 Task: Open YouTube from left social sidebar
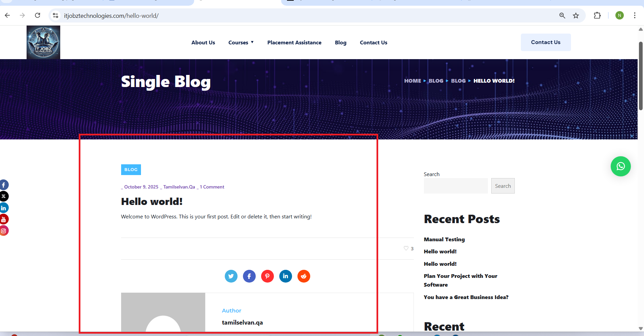click(4, 219)
